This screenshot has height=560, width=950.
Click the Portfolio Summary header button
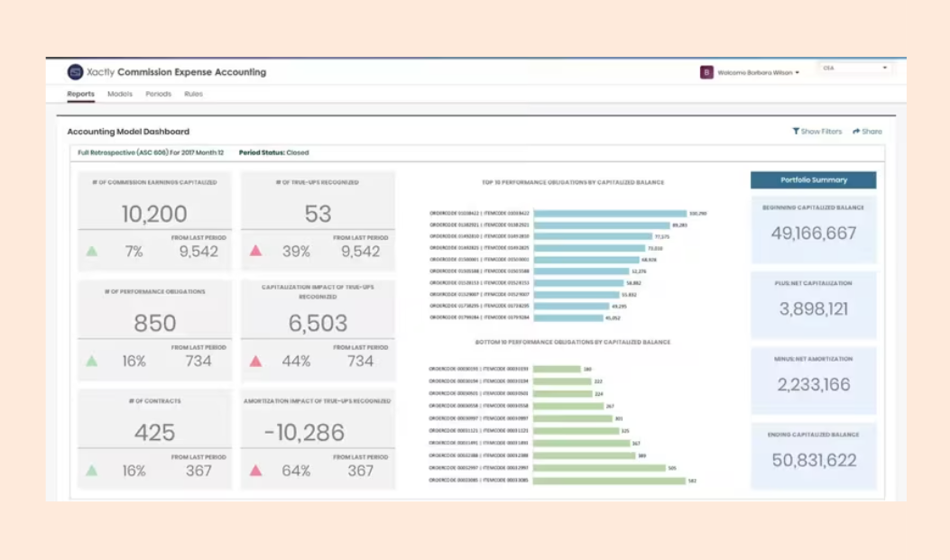[x=813, y=179]
